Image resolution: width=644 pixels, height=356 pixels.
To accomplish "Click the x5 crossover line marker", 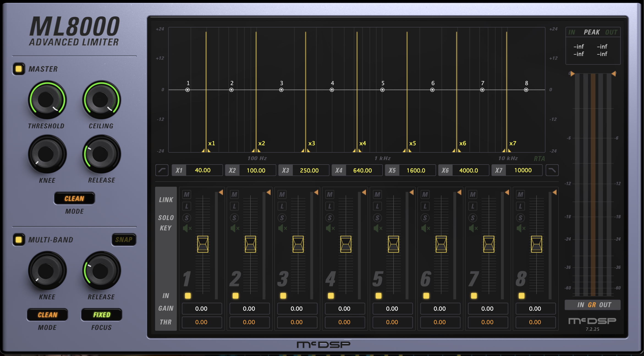I will point(407,151).
